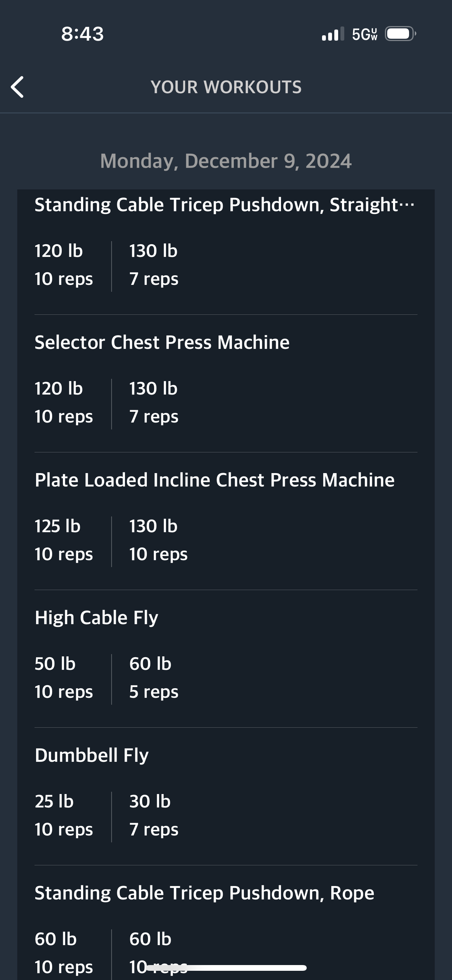Tap the 8:43 clock in status bar
Viewport: 452px width, 980px height.
click(x=82, y=34)
